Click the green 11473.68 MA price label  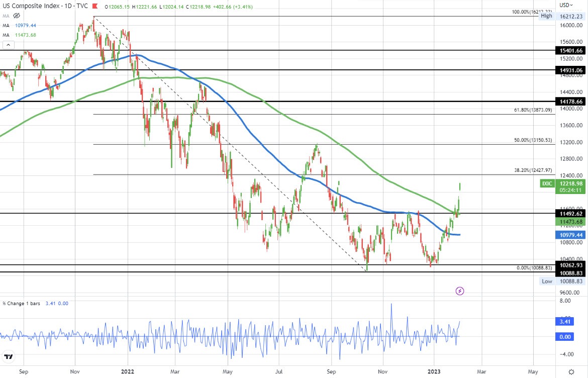(x=571, y=222)
